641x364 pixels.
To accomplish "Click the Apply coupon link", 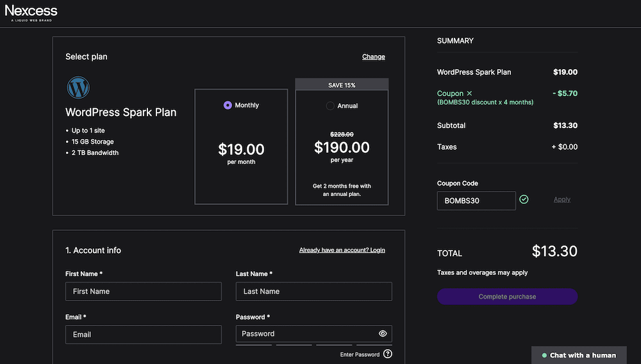I will [562, 199].
